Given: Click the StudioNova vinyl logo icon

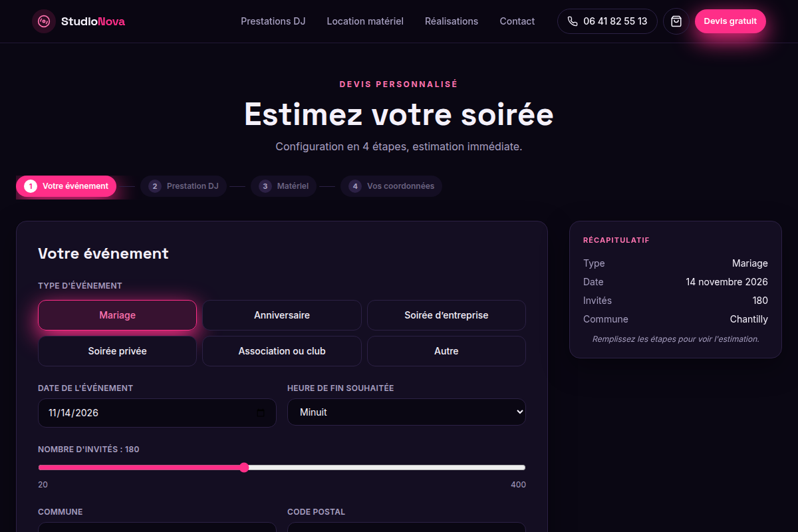Looking at the screenshot, I should click(x=44, y=21).
